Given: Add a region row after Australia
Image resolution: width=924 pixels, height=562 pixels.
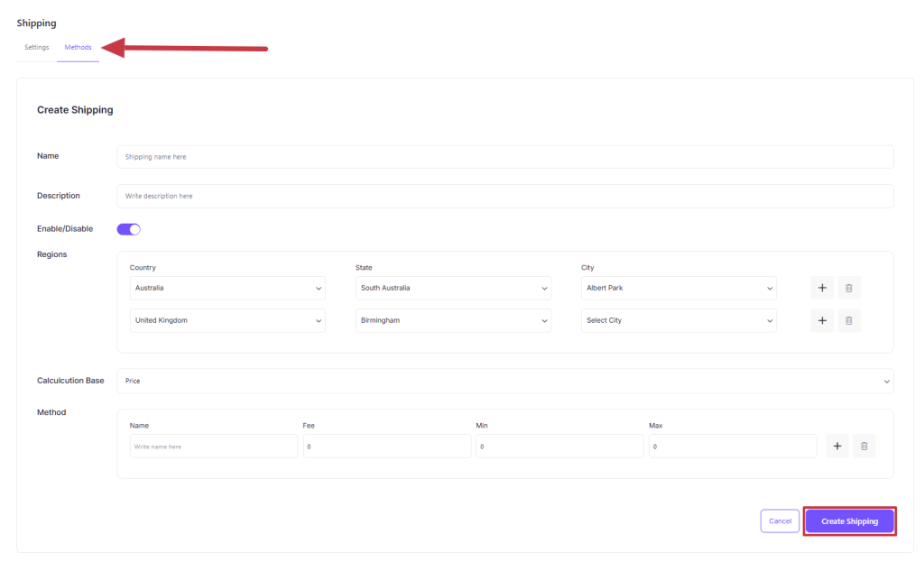Looking at the screenshot, I should pyautogui.click(x=822, y=288).
